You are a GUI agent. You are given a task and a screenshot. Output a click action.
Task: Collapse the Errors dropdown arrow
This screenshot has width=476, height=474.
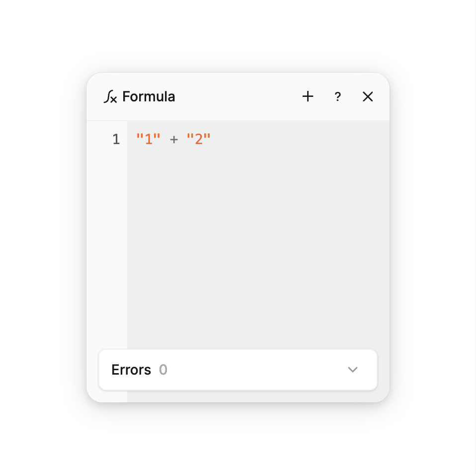tap(353, 370)
